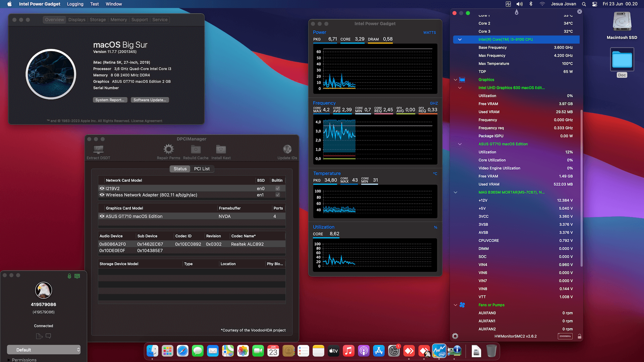Click the Rebuild Cache folder icon
The width and height of the screenshot is (644, 362).
point(196,149)
